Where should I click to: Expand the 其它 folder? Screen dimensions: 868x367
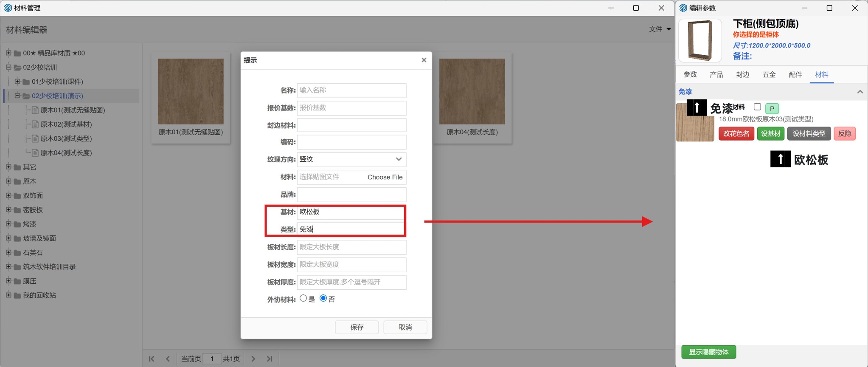(8, 167)
